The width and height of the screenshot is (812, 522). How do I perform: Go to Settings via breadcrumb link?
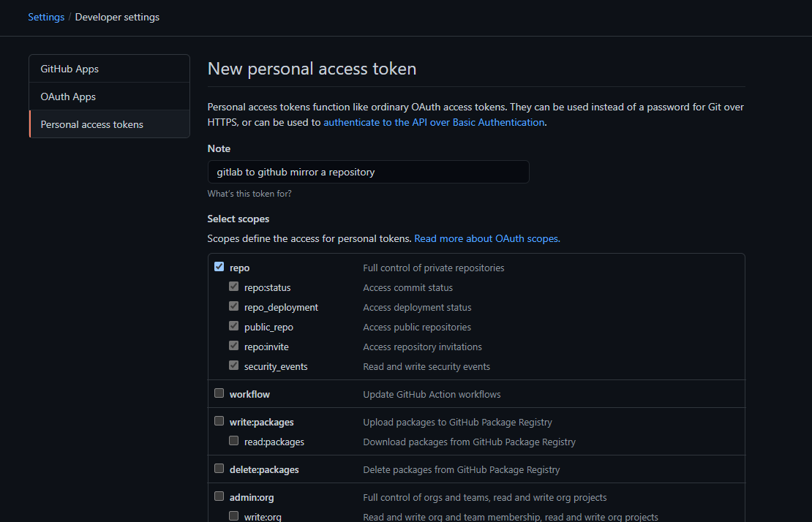point(46,17)
